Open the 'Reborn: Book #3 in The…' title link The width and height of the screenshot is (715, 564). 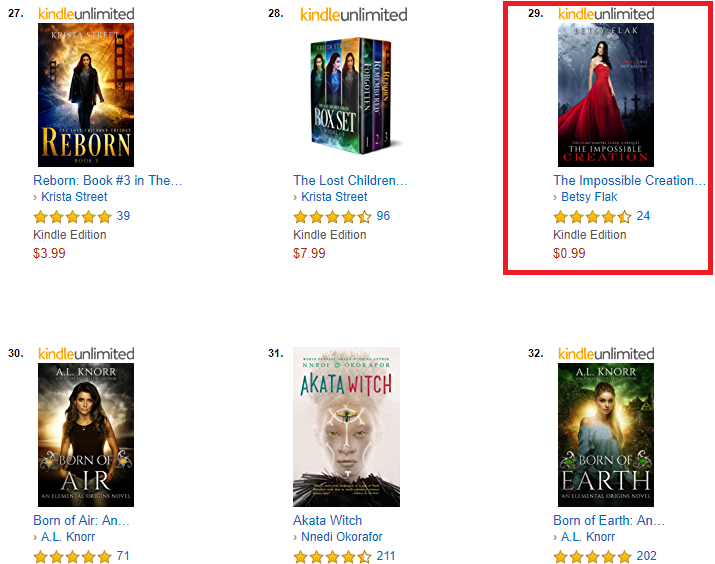[108, 181]
